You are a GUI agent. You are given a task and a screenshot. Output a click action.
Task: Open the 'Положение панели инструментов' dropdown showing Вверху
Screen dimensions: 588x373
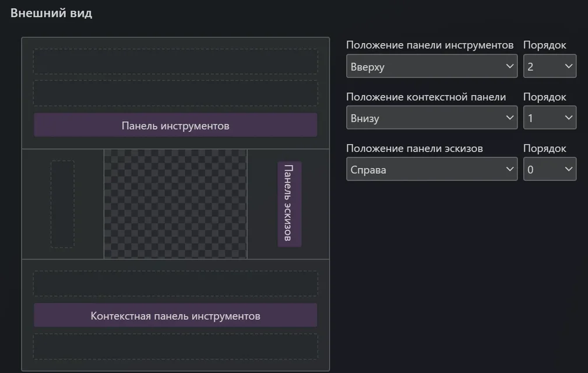click(431, 66)
